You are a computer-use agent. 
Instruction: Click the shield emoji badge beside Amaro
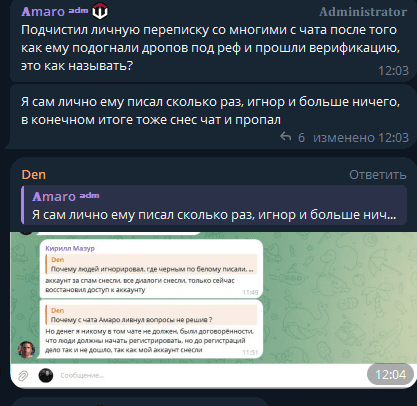100,11
